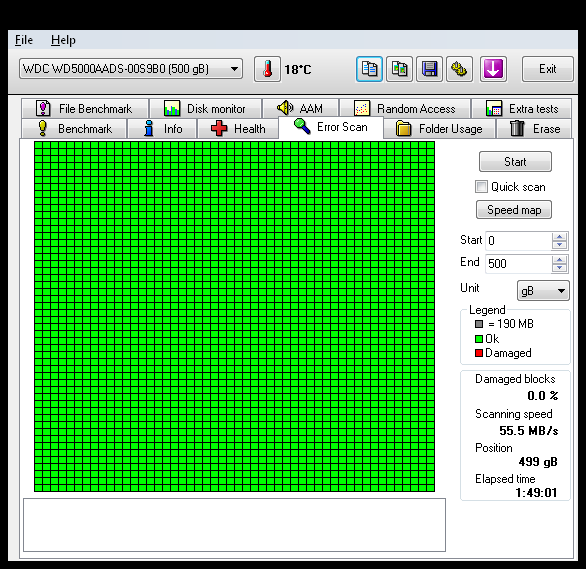Click the red Damaged legend swatch
This screenshot has width=586, height=569.
pyautogui.click(x=479, y=353)
